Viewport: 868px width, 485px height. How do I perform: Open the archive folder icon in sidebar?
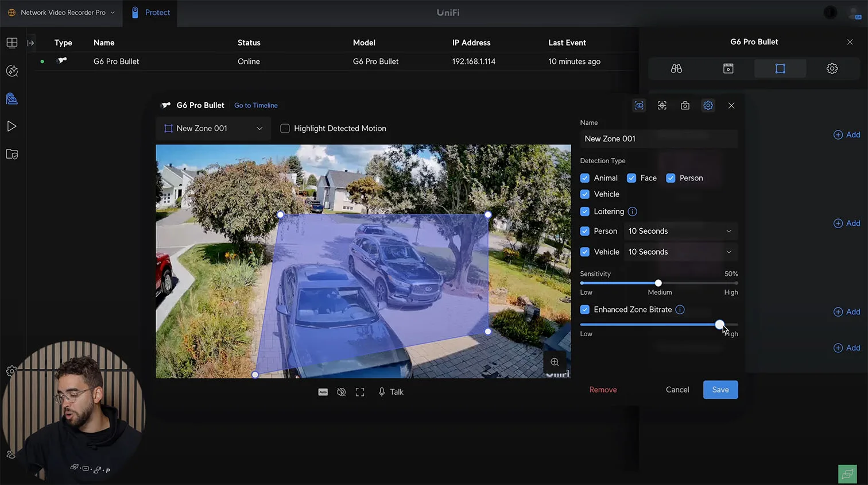pyautogui.click(x=12, y=154)
